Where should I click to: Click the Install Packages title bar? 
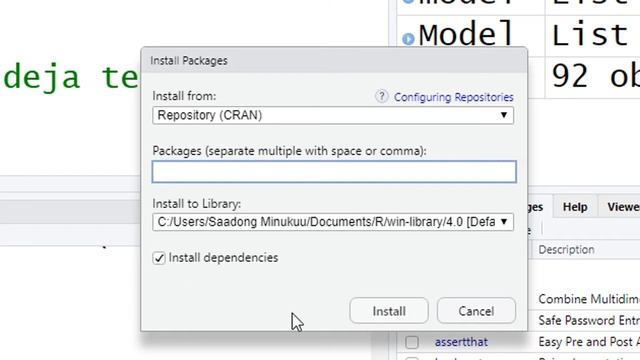point(334,60)
